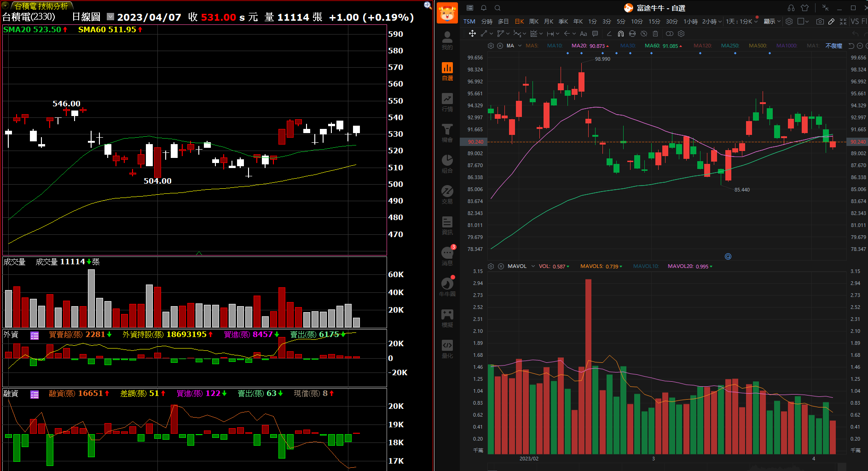Screen dimensions: 868x471
Task: Open the 顯示 display dropdown
Action: (772, 22)
